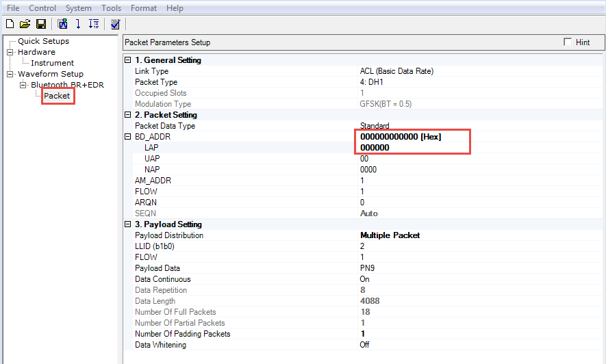Open the Tools menu
The image size is (606, 364).
(x=111, y=8)
